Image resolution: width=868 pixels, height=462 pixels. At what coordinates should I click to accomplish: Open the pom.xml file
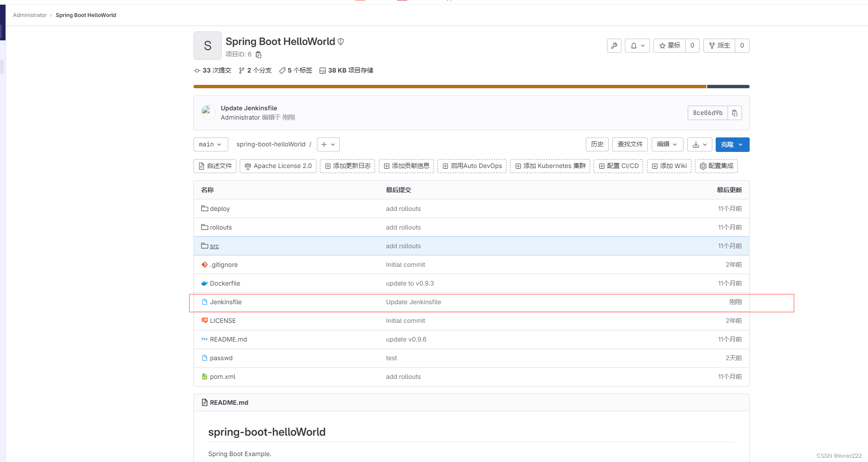[x=222, y=377]
